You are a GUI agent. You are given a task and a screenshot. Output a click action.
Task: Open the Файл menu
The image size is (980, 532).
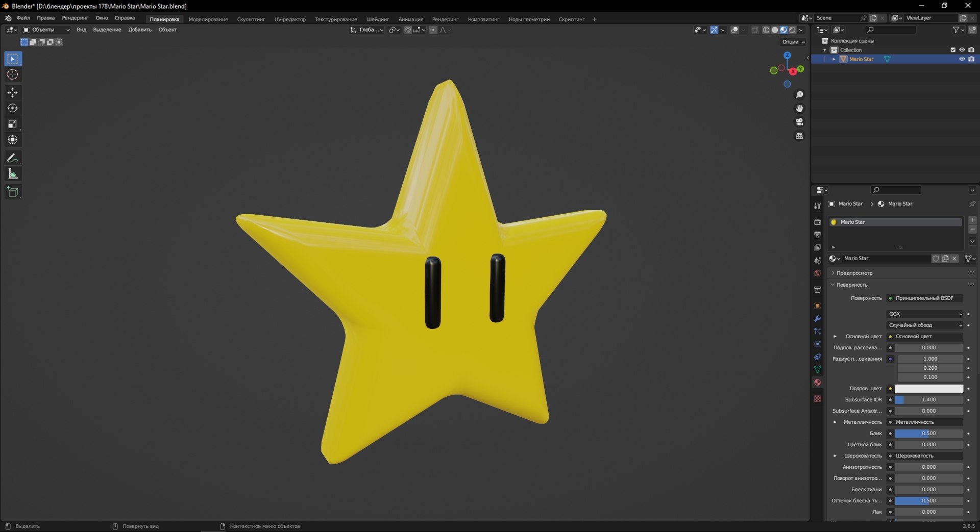(23, 18)
